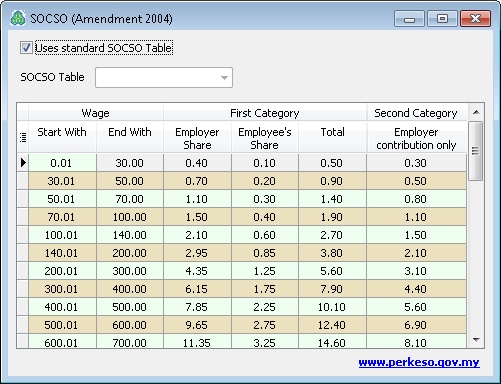This screenshot has width=501, height=384.
Task: Click the Wage band header
Action: coord(96,113)
